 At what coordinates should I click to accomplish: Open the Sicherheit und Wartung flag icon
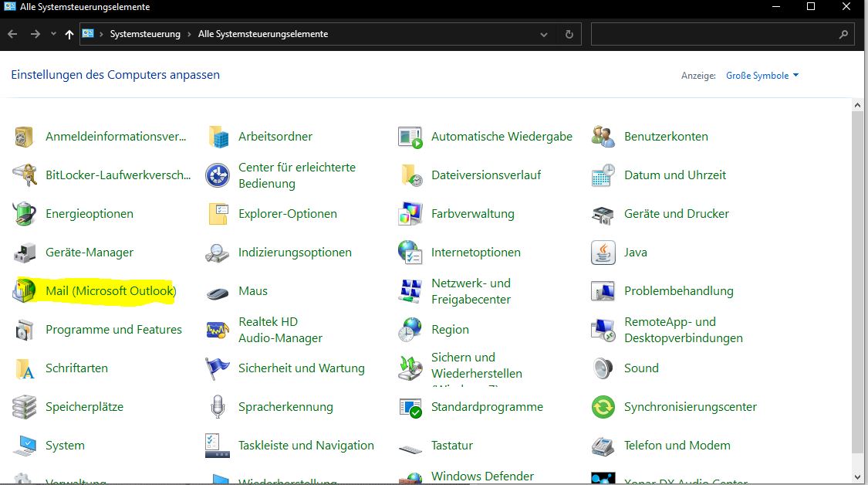(x=218, y=368)
